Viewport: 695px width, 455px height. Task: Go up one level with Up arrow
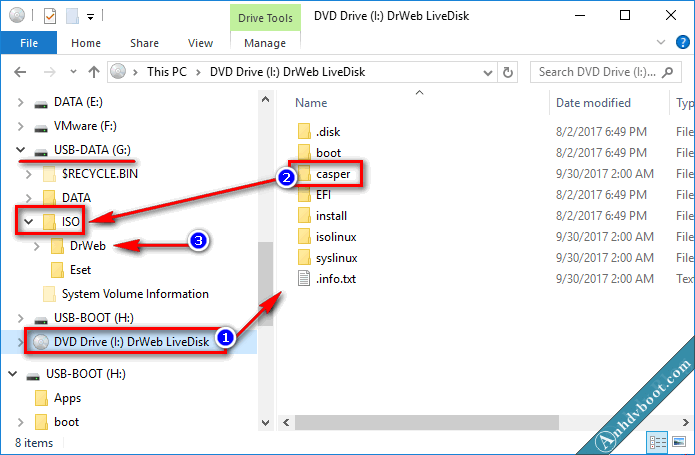(x=94, y=72)
